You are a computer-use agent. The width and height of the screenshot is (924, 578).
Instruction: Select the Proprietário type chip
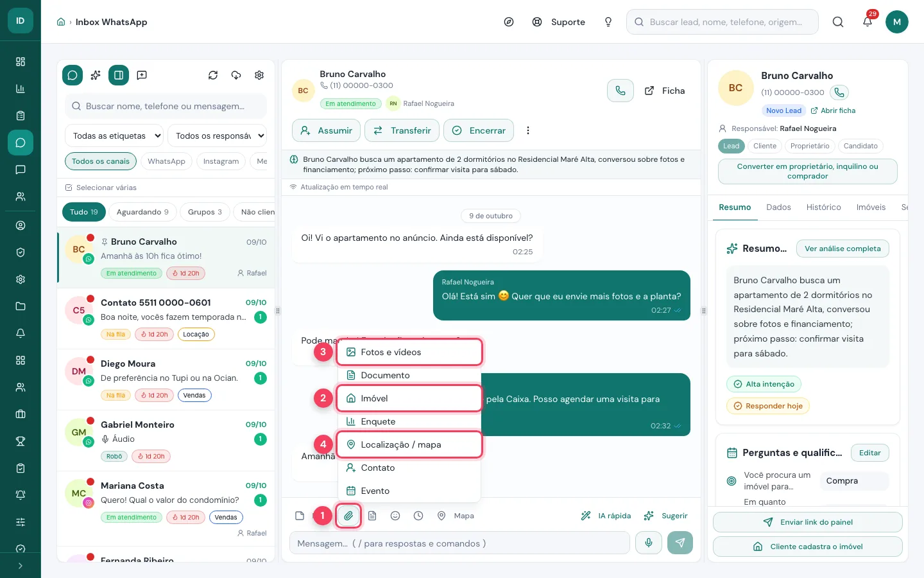click(810, 146)
